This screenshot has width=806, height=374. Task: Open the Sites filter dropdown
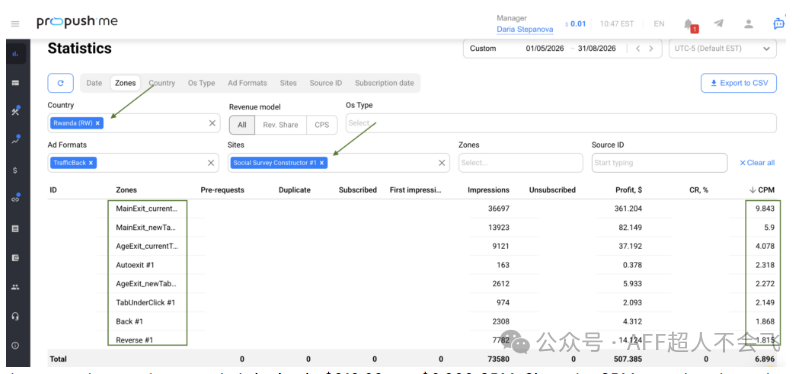click(339, 163)
